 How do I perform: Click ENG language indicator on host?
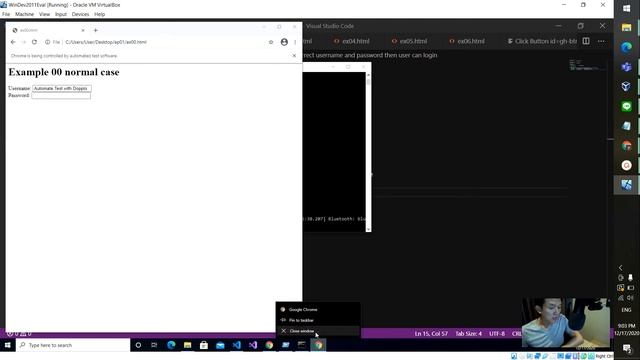coord(626,310)
